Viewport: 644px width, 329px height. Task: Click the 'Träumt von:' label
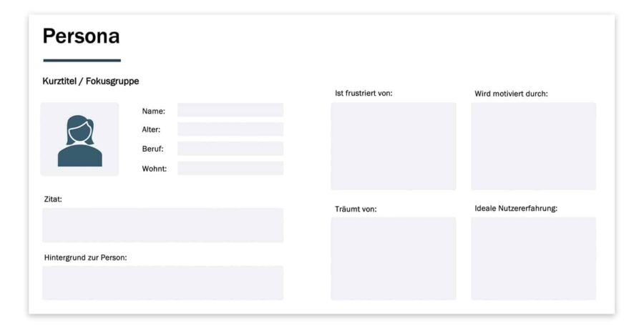click(356, 209)
